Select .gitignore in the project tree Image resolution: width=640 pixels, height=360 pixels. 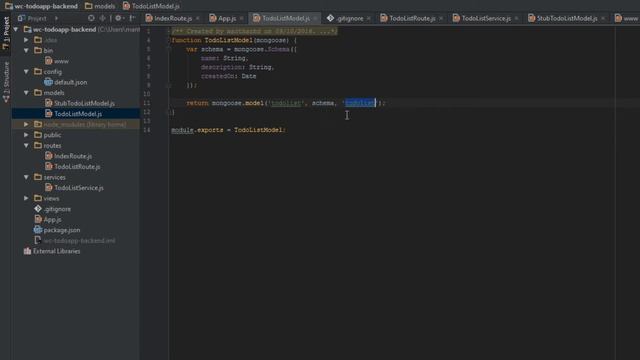tap(53, 209)
